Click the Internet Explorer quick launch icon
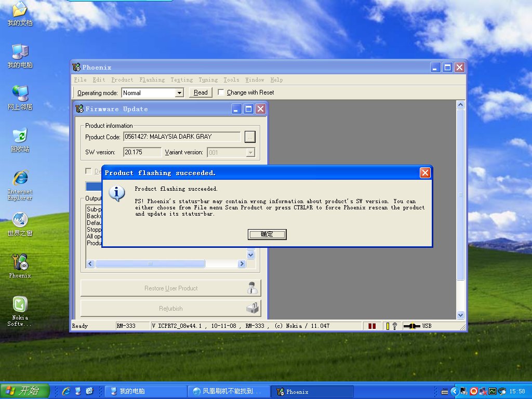 click(66, 391)
